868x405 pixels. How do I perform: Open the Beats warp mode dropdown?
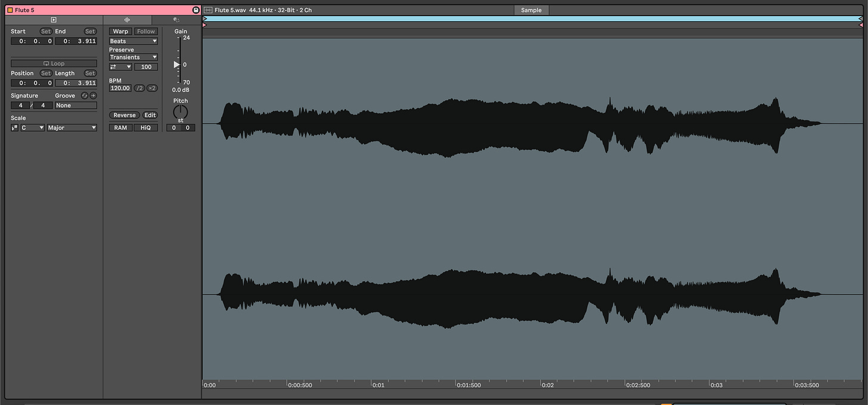click(134, 41)
